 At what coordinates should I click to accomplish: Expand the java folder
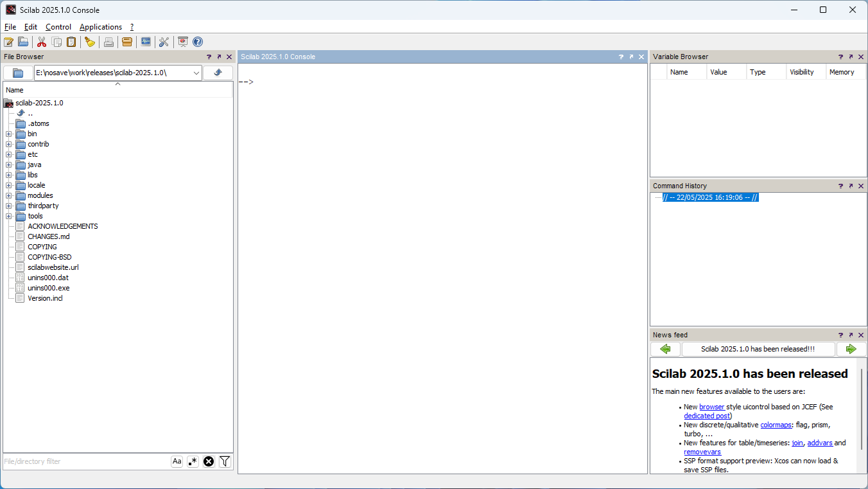pos(9,164)
